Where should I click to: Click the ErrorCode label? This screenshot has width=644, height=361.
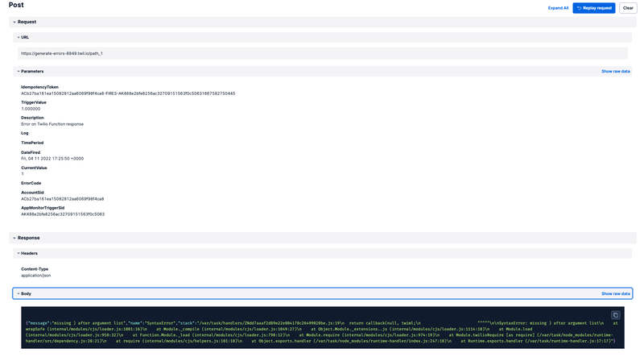[31, 183]
